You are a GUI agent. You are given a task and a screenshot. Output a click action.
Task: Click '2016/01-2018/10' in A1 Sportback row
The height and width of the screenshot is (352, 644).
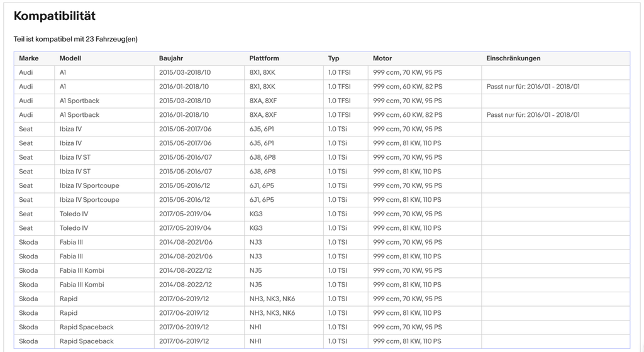click(184, 115)
